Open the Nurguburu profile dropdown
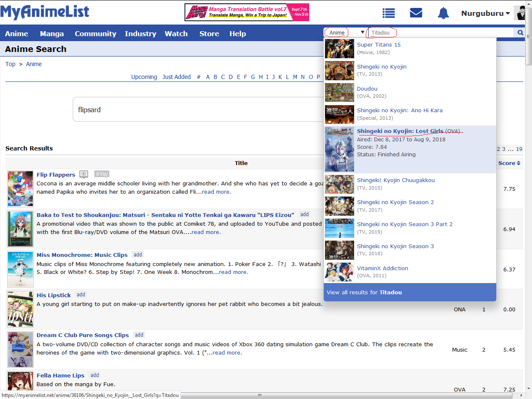This screenshot has width=532, height=399. click(x=485, y=13)
